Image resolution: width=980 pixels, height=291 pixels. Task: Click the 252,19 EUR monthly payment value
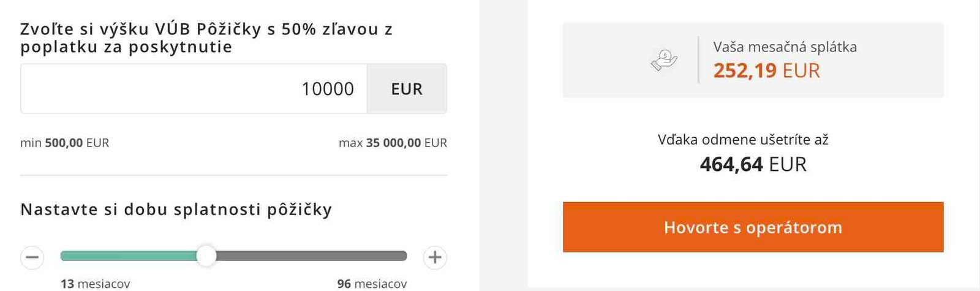pos(766,70)
